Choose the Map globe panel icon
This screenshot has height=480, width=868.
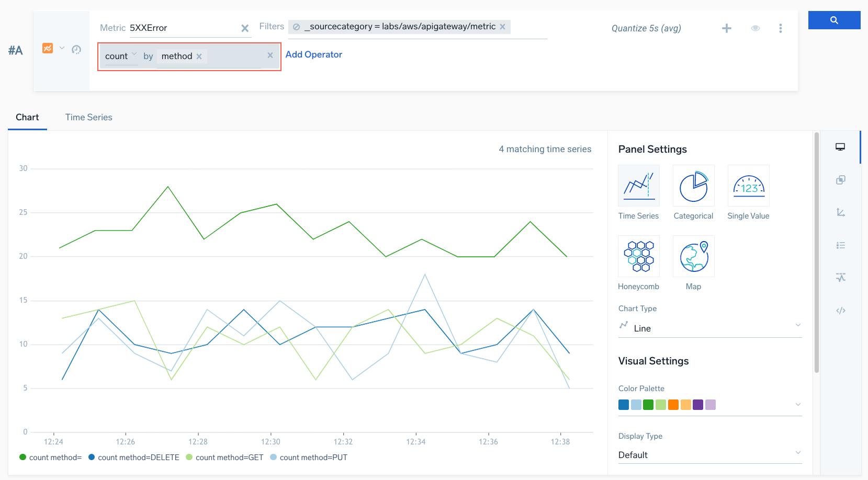(693, 256)
